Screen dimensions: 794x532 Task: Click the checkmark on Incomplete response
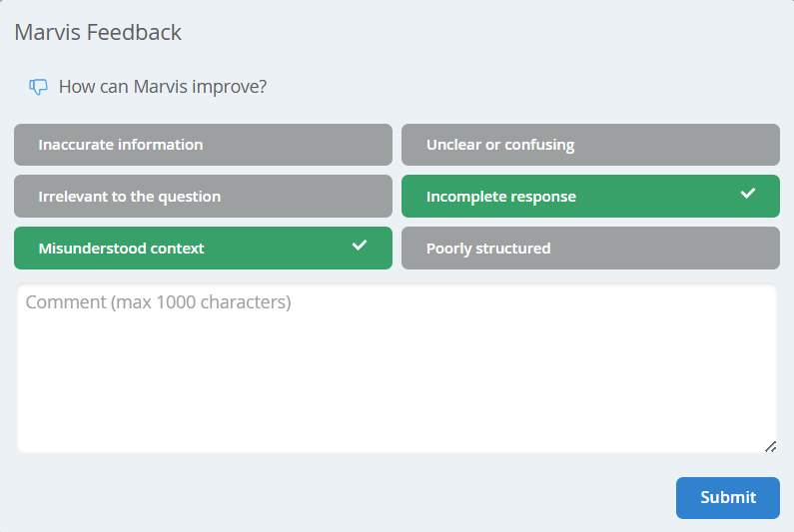tap(748, 194)
